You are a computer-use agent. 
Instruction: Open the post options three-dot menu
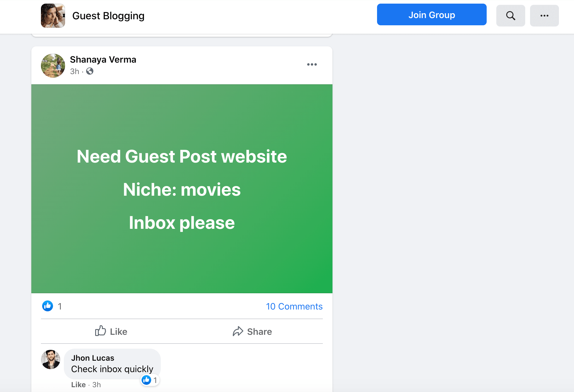(312, 64)
